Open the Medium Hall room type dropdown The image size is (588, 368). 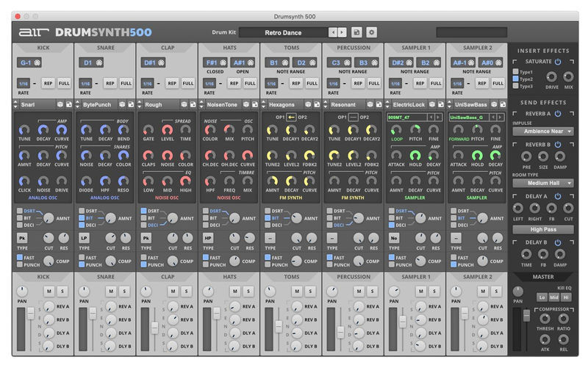pyautogui.click(x=543, y=183)
